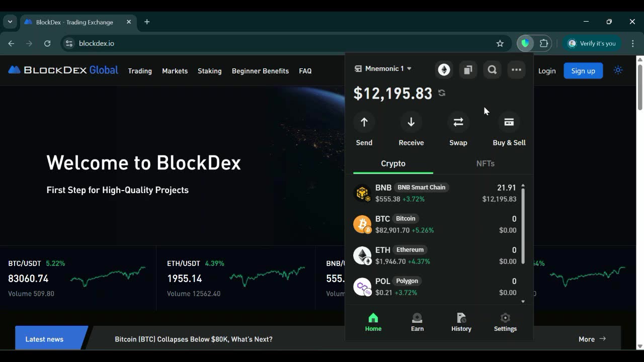Open the Ethereum network selector icon
This screenshot has width=644, height=362.
click(x=444, y=70)
